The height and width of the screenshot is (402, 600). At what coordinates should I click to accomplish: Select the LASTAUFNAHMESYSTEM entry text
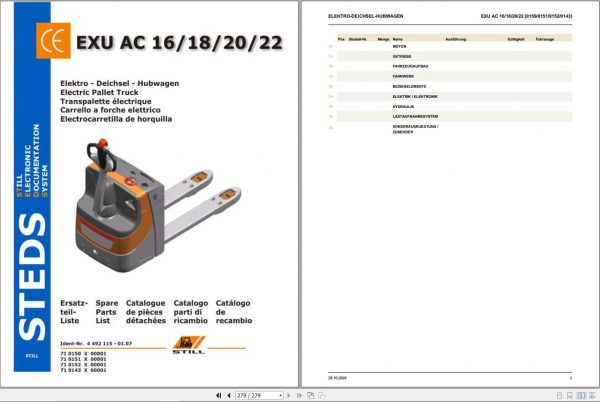point(415,116)
